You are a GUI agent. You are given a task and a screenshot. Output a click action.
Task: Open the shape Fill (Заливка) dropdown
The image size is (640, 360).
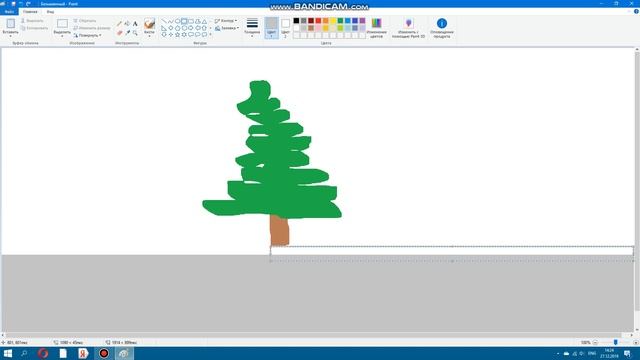[x=227, y=28]
